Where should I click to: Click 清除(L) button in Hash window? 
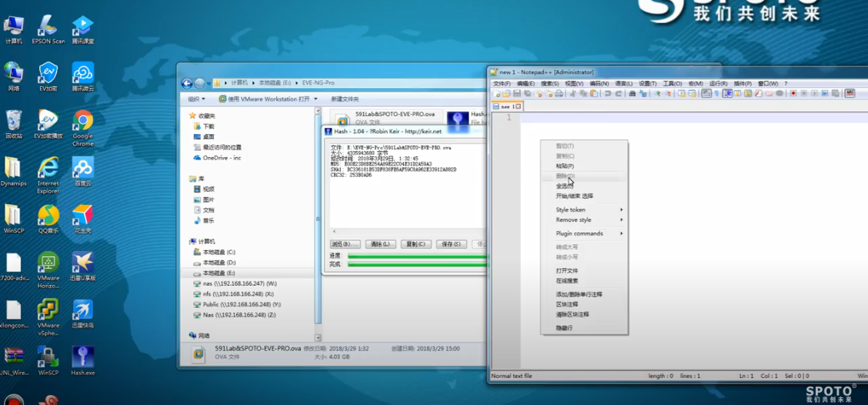coord(380,244)
